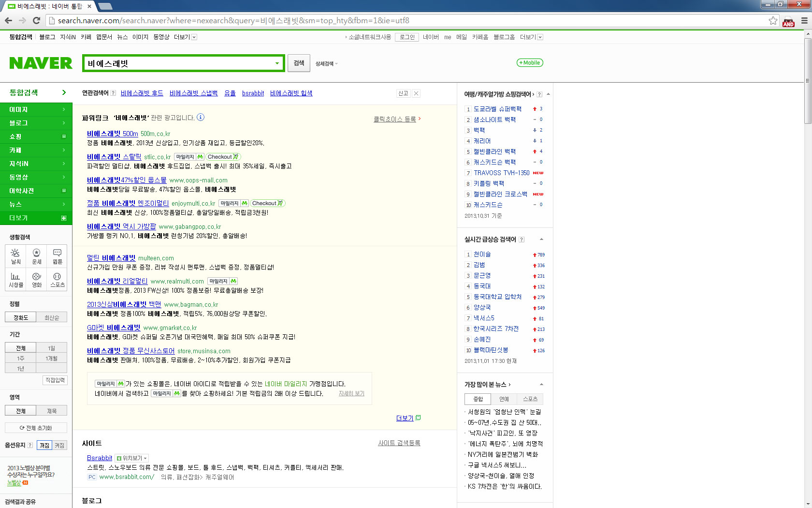
Task: Click the 검색 search button
Action: [x=299, y=63]
